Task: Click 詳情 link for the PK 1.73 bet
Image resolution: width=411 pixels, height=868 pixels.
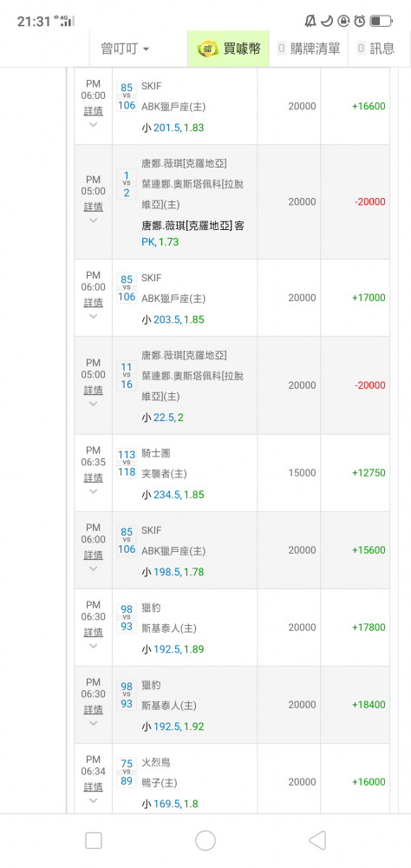Action: [x=93, y=207]
